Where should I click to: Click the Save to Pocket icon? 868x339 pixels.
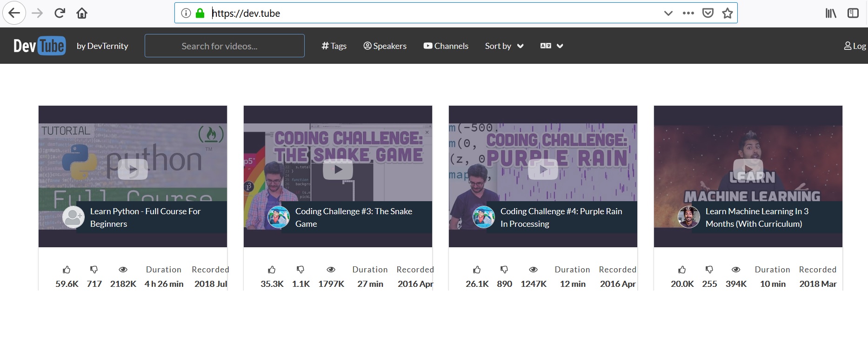(708, 13)
